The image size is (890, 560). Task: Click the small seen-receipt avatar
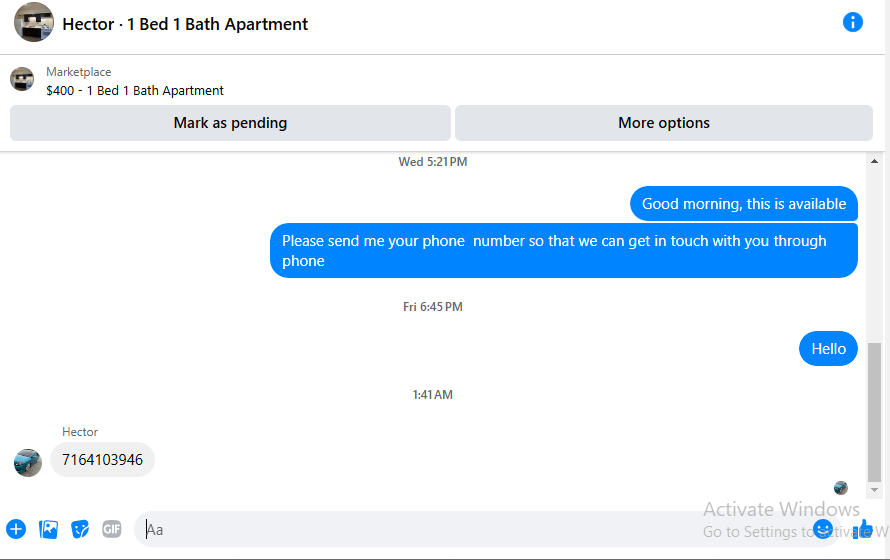coord(841,487)
